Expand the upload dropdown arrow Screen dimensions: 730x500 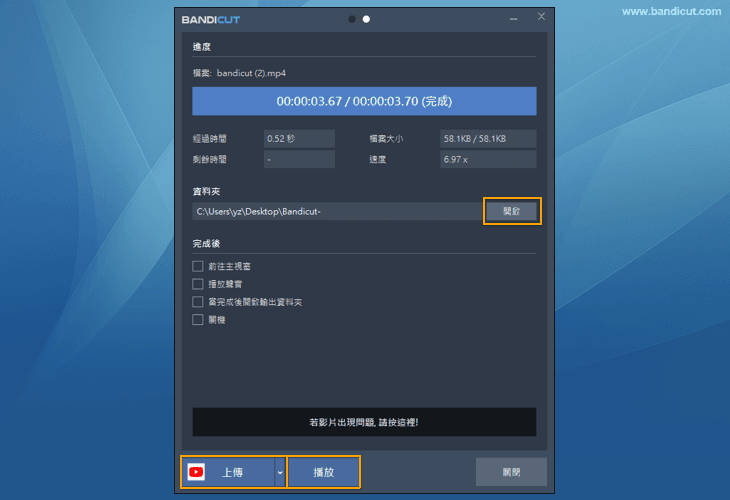280,472
